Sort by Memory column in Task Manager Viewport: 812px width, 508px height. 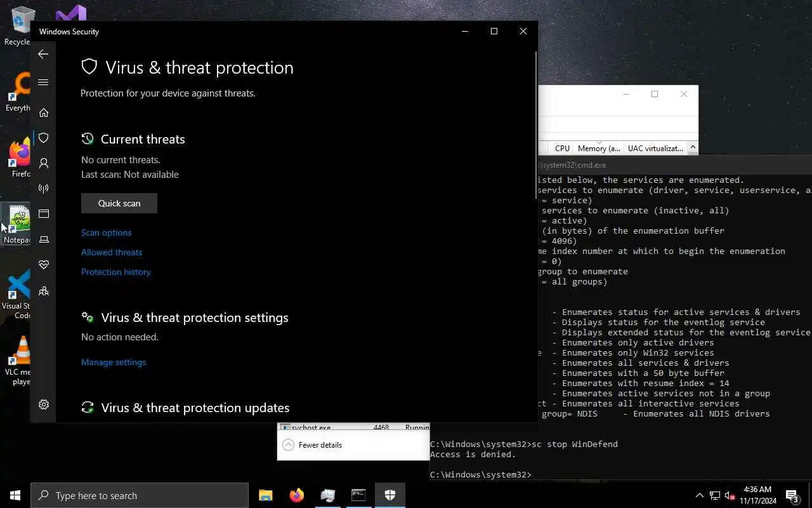(x=599, y=148)
